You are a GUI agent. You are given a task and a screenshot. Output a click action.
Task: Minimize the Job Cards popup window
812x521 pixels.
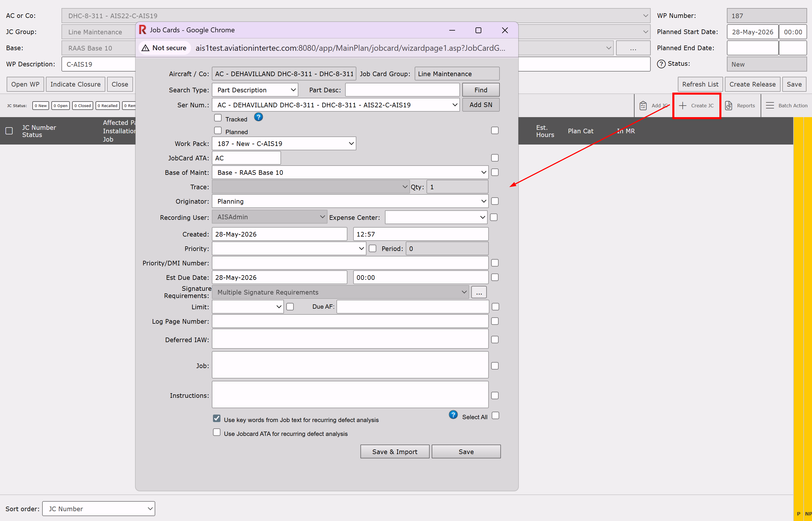click(x=452, y=30)
